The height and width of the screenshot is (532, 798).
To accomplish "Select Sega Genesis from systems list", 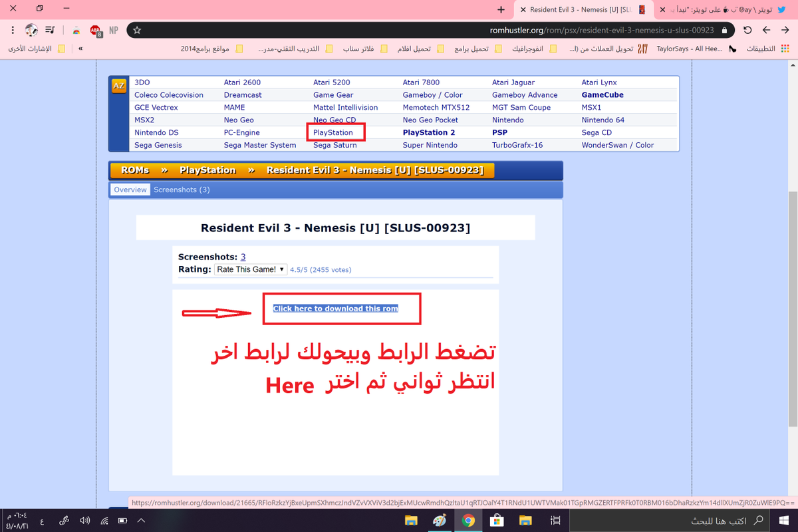I will tap(158, 145).
